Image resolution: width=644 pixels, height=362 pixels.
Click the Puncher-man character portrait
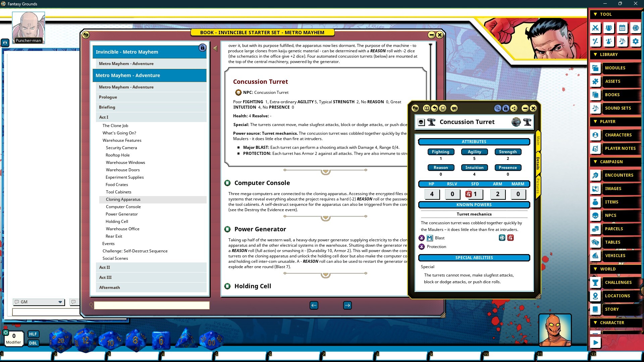click(x=29, y=27)
